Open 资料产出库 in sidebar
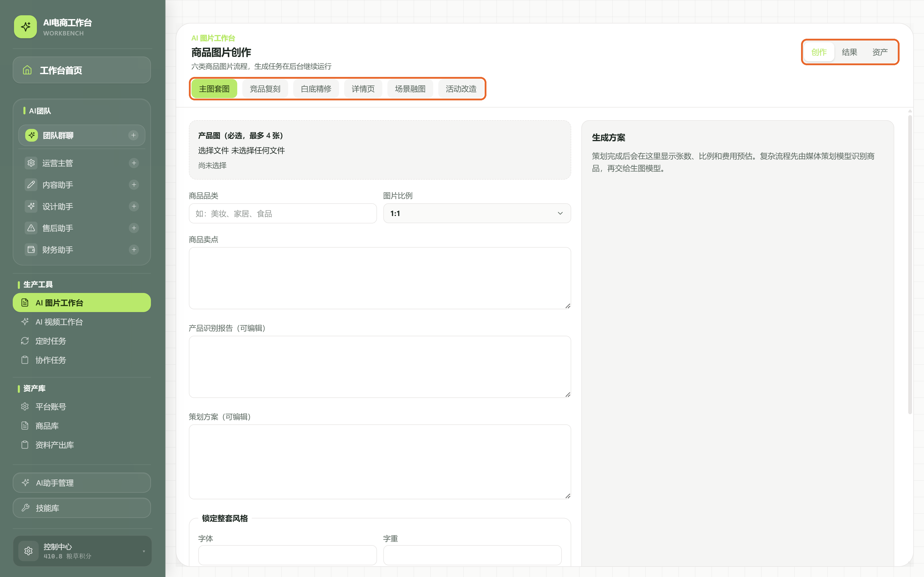This screenshot has width=924, height=577. click(82, 445)
